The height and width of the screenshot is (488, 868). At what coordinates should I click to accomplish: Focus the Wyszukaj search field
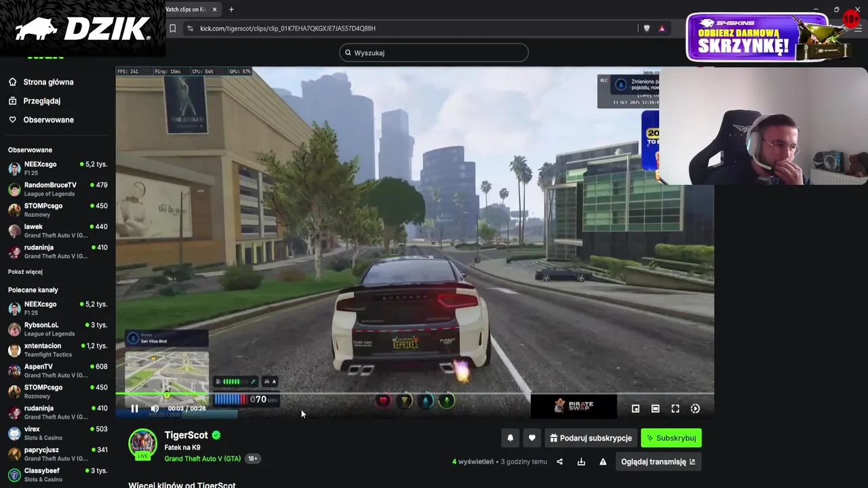tap(434, 53)
